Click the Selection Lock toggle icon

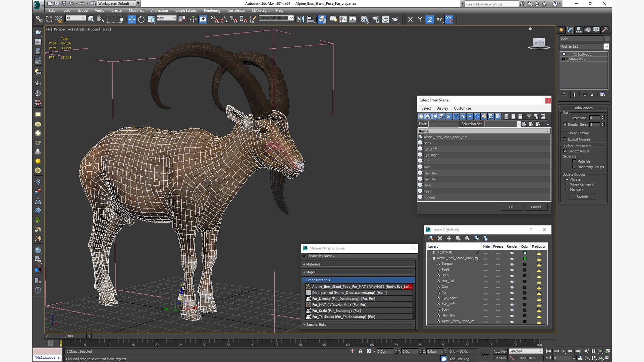tap(360, 351)
